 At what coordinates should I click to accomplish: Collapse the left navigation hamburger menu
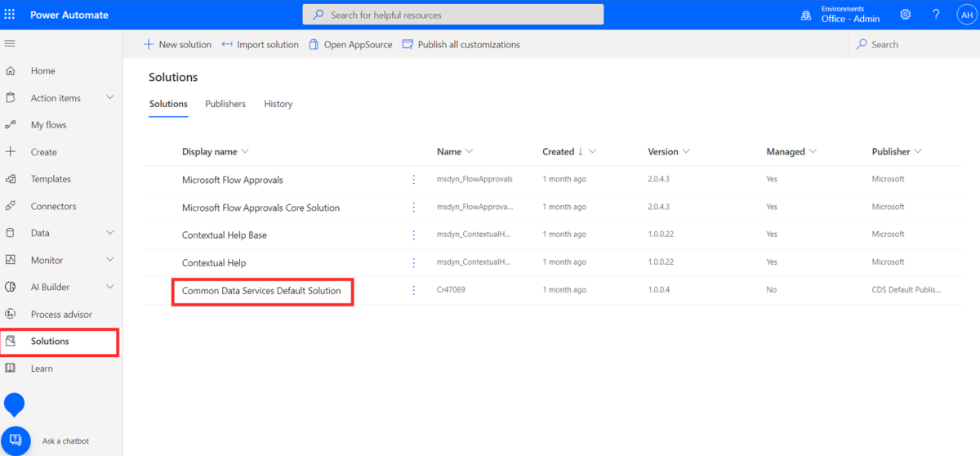tap(10, 44)
